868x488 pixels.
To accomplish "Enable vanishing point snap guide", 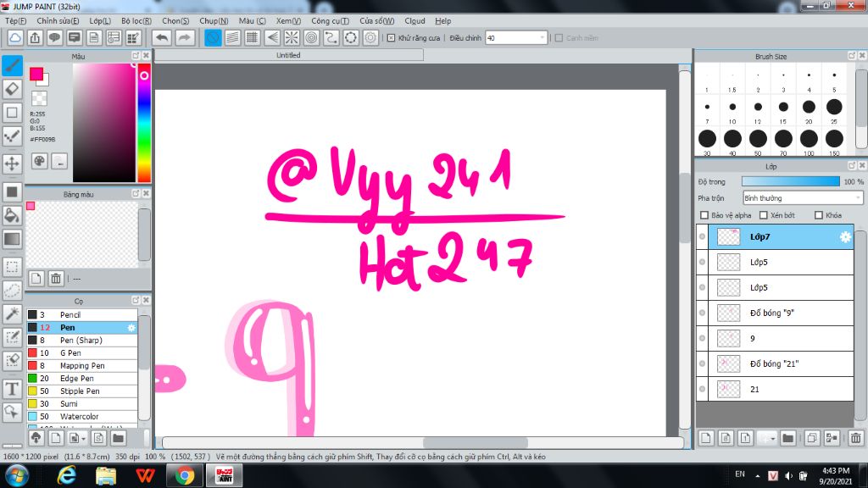I will (x=272, y=37).
